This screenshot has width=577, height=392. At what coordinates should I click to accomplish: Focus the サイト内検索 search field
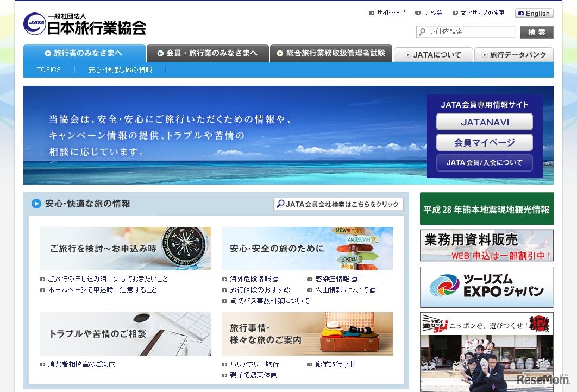[x=466, y=31]
